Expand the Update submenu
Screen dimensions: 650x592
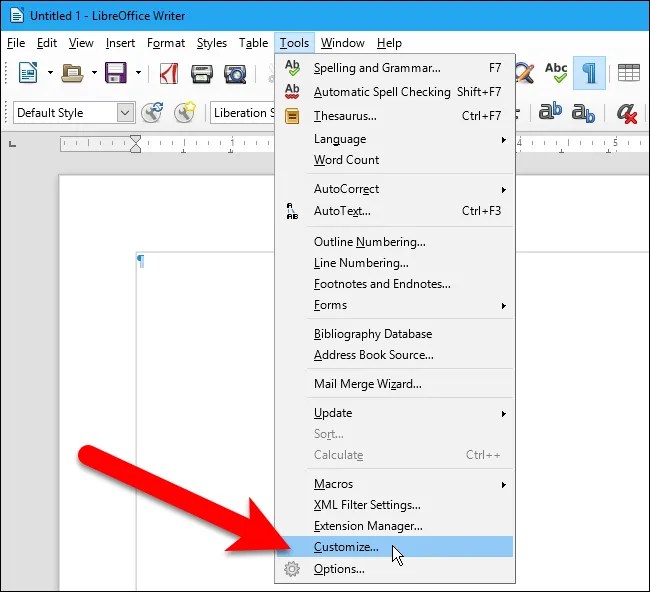(x=395, y=413)
